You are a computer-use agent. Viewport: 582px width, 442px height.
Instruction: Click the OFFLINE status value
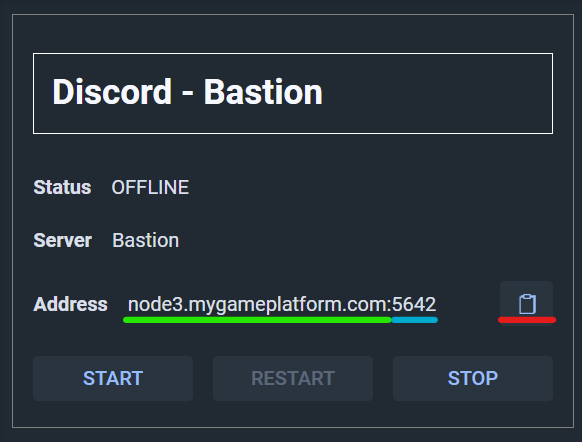(150, 187)
